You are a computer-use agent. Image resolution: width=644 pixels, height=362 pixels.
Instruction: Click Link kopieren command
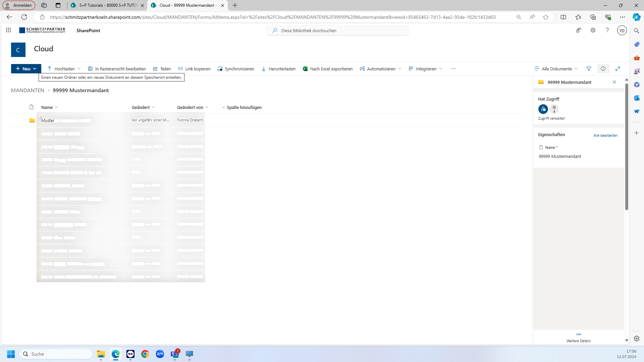click(194, 69)
